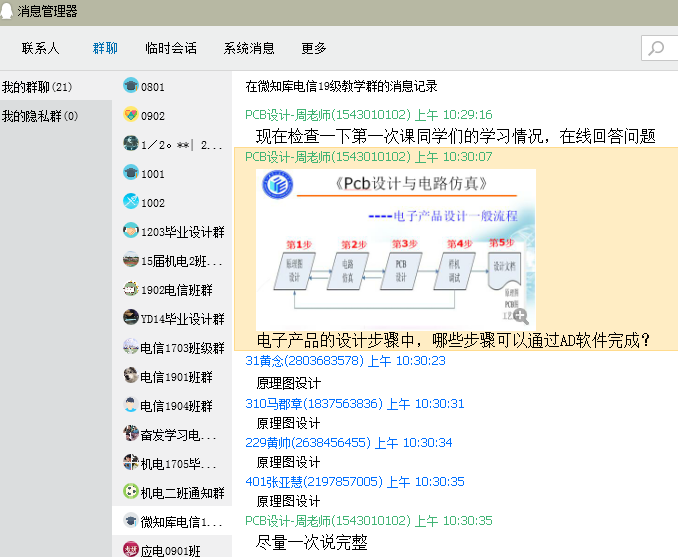Image resolution: width=678 pixels, height=557 pixels.
Task: Click the 0801 group avatar icon
Action: [x=130, y=86]
